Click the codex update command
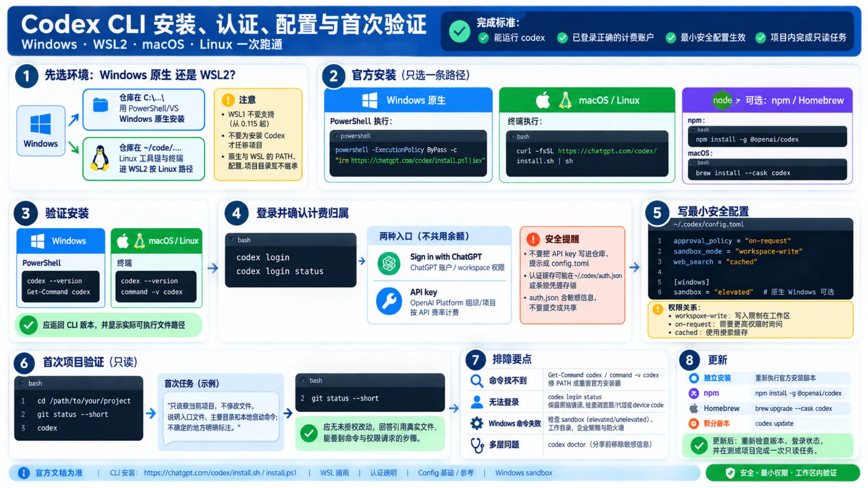 [774, 423]
